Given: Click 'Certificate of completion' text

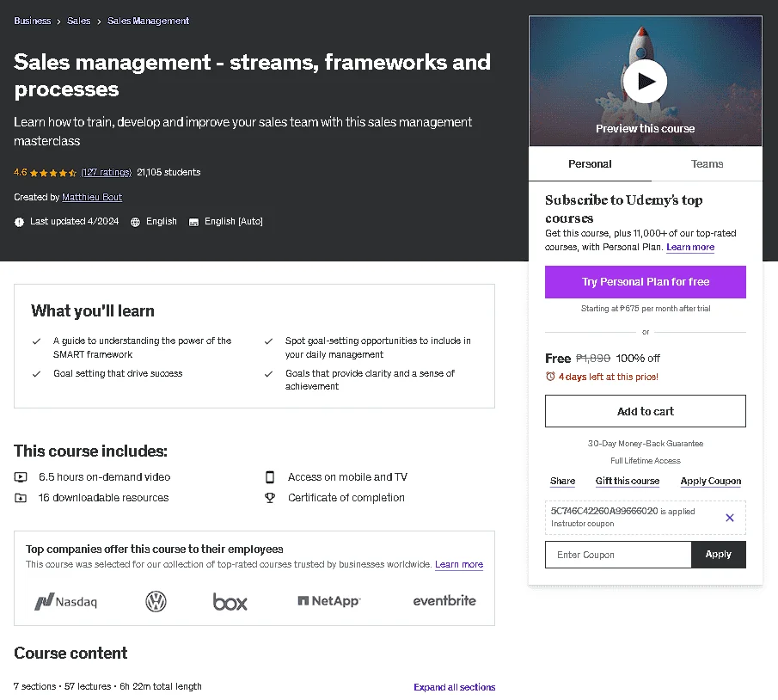Looking at the screenshot, I should coord(346,497).
